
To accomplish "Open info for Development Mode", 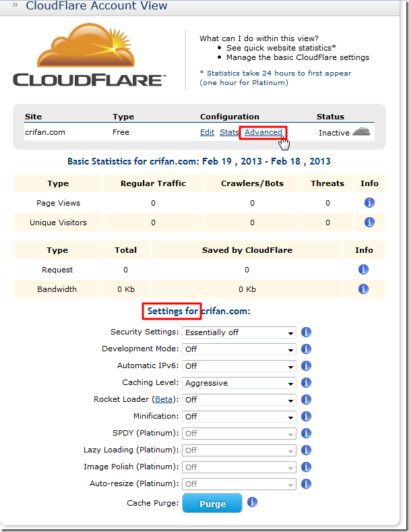I will (306, 349).
